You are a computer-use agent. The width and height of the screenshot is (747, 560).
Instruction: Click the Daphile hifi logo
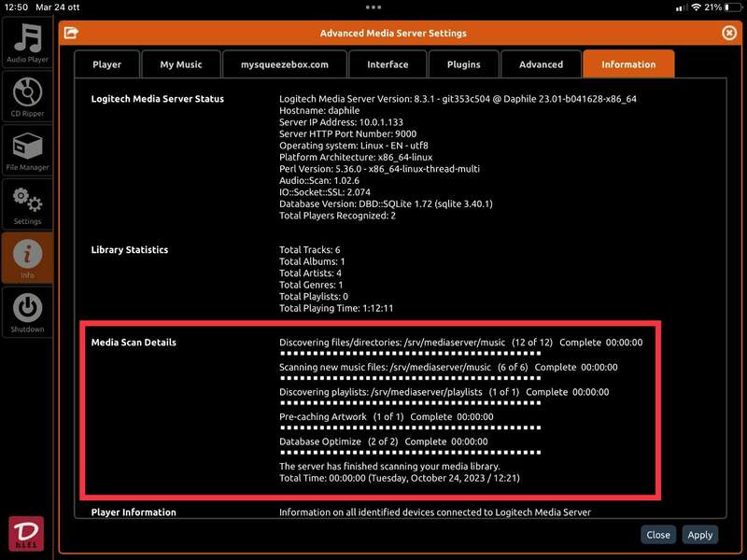point(26,533)
